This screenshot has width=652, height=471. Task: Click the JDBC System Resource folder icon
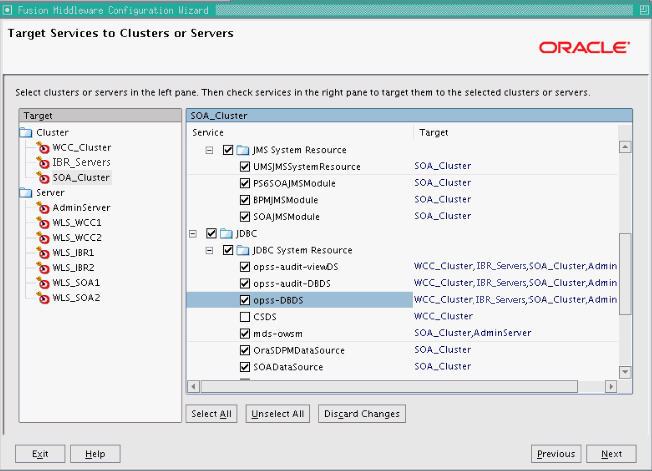[243, 250]
